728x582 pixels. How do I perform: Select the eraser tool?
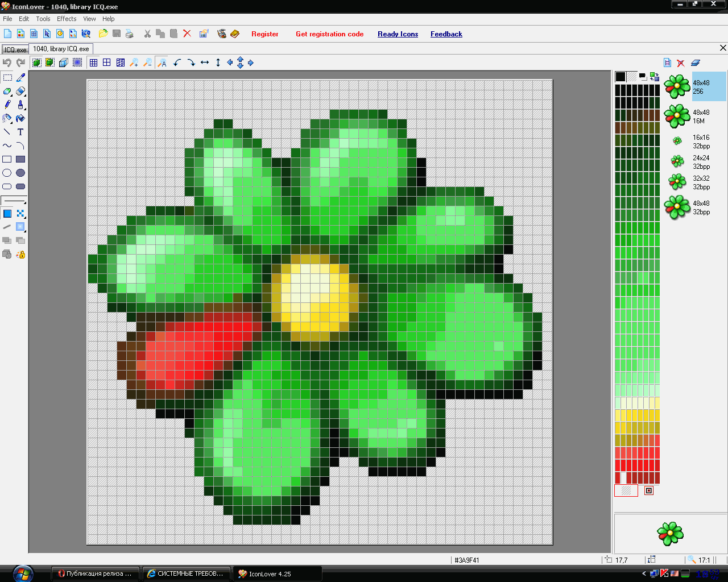[x=20, y=91]
